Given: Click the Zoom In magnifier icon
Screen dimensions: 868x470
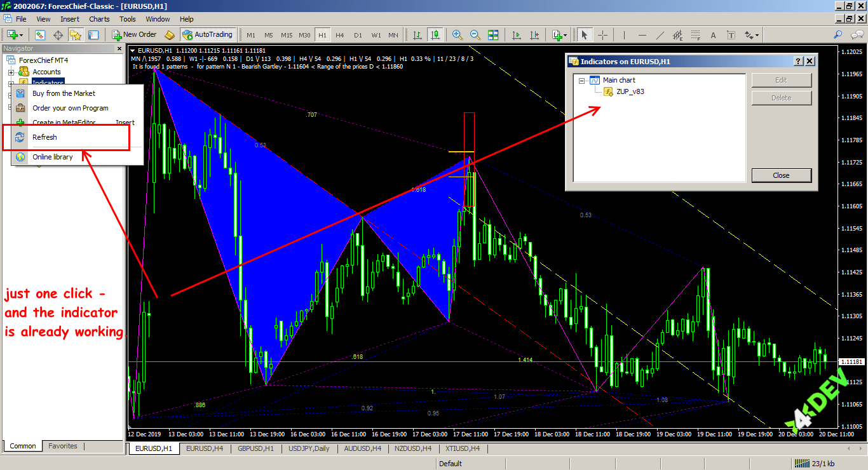Looking at the screenshot, I should 457,35.
